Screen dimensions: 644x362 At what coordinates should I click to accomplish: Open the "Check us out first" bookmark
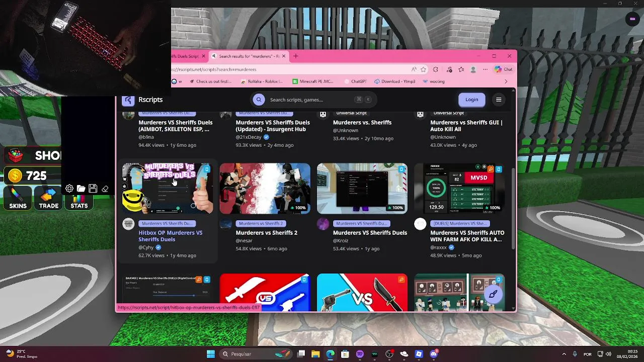(210, 81)
